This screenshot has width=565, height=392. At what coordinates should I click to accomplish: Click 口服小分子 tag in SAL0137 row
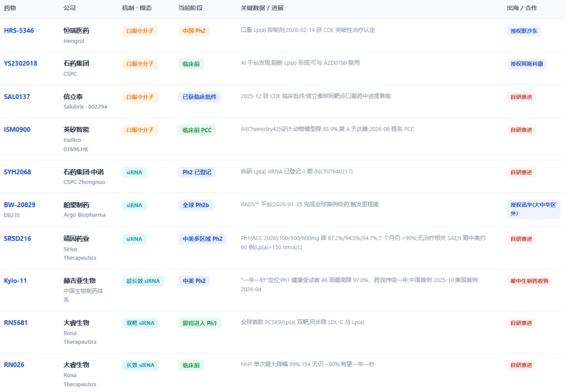[140, 97]
